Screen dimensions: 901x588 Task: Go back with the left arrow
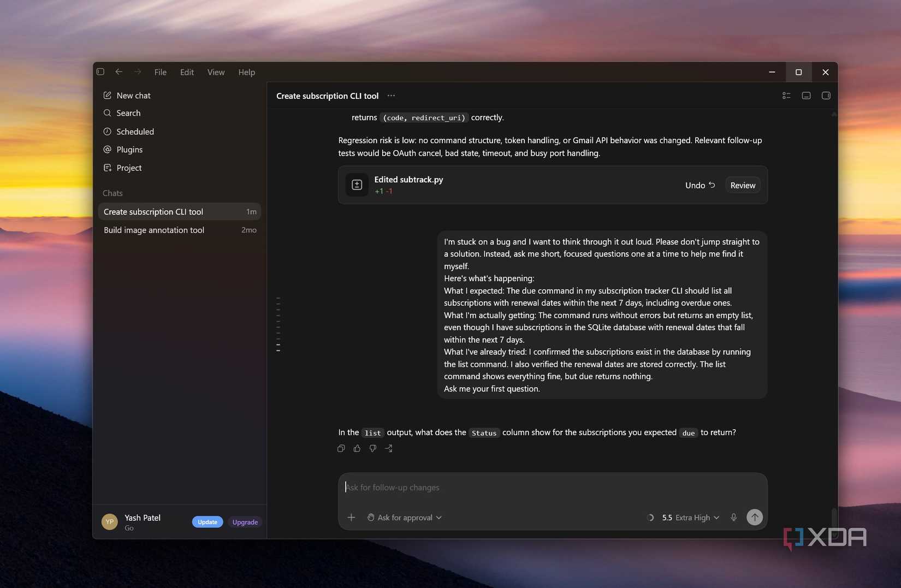(118, 72)
